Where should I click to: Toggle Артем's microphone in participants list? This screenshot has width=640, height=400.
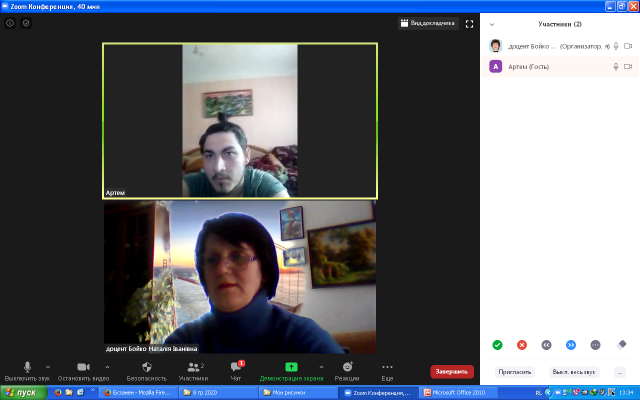616,67
